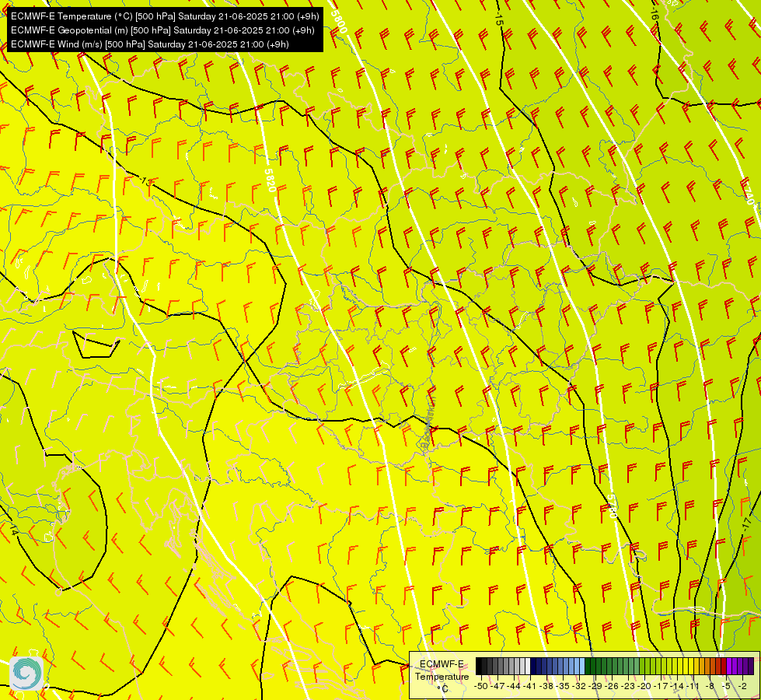
Task: Click the ECMWF-E Temperature legend title
Action: pyautogui.click(x=442, y=670)
